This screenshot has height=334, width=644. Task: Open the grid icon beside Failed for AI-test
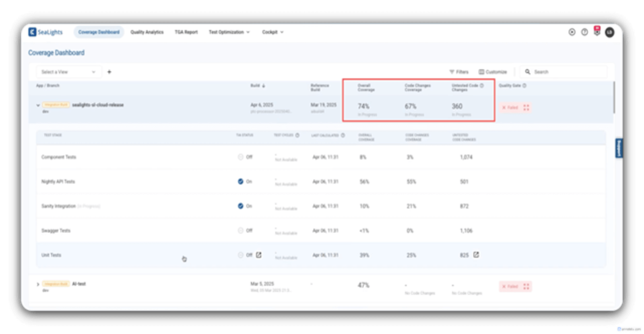coord(526,287)
